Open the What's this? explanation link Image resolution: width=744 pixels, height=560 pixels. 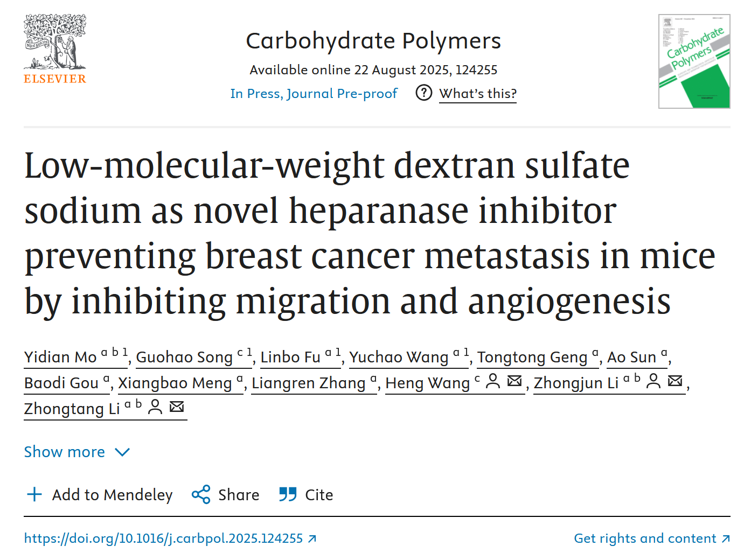tap(477, 94)
